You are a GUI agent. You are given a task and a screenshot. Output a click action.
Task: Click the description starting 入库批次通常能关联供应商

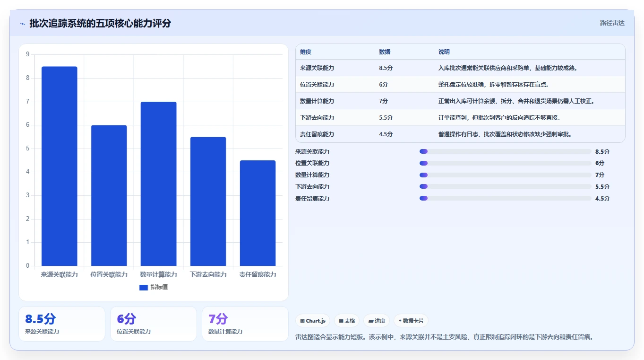(x=508, y=68)
